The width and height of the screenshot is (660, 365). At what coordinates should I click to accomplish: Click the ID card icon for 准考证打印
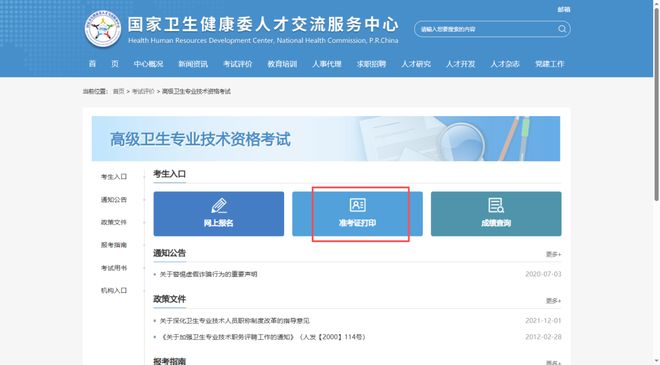click(357, 205)
